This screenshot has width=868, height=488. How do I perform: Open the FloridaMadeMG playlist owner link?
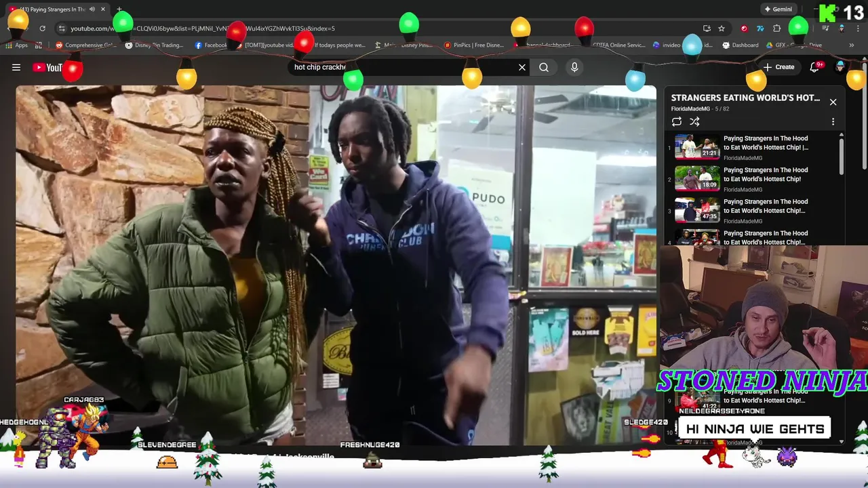point(690,108)
